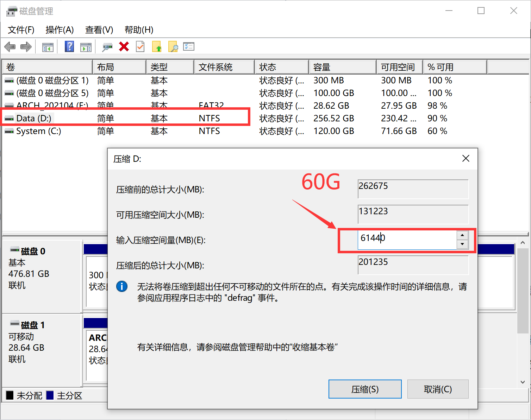531x420 pixels.
Task: Click the 取消(C) button
Action: [x=438, y=389]
